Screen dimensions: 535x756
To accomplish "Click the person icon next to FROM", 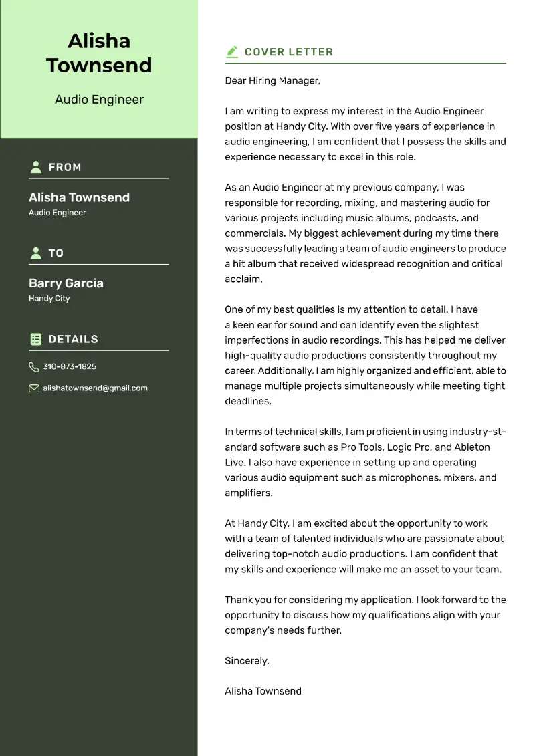I will click(x=35, y=167).
